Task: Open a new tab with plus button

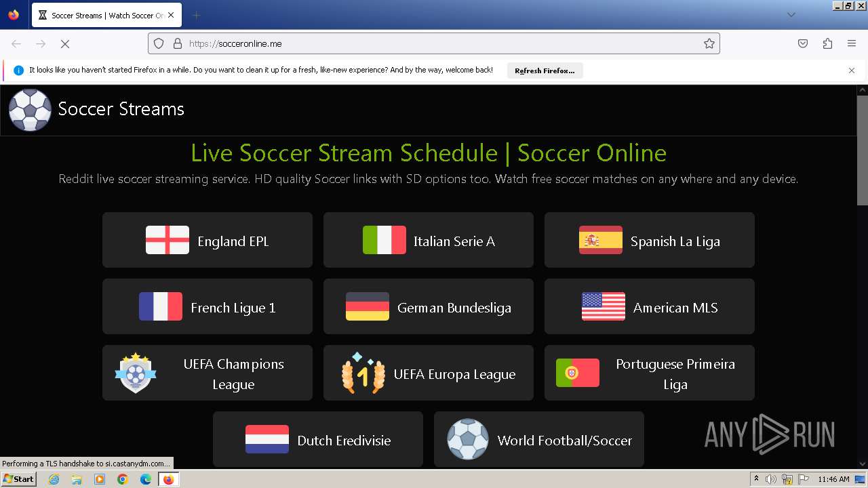Action: [196, 15]
